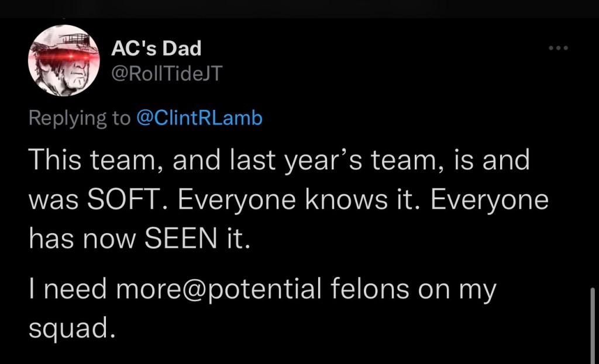Click the AC's Dad profile avatar
This screenshot has height=364, width=599.
(63, 61)
